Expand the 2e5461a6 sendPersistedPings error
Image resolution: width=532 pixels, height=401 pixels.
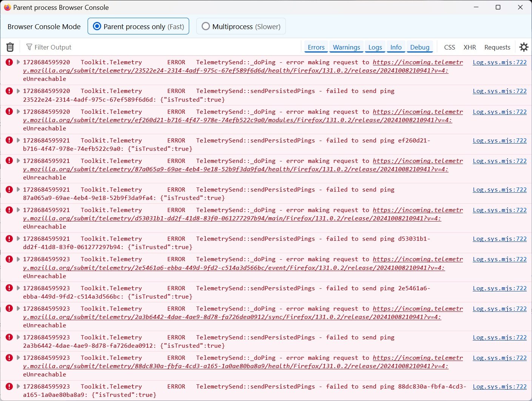point(18,288)
